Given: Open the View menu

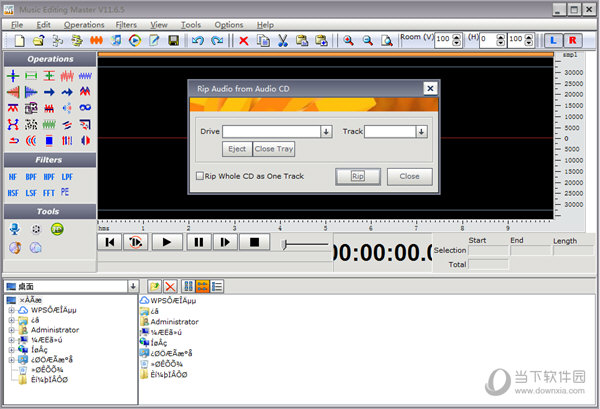Looking at the screenshot, I should pyautogui.click(x=158, y=25).
